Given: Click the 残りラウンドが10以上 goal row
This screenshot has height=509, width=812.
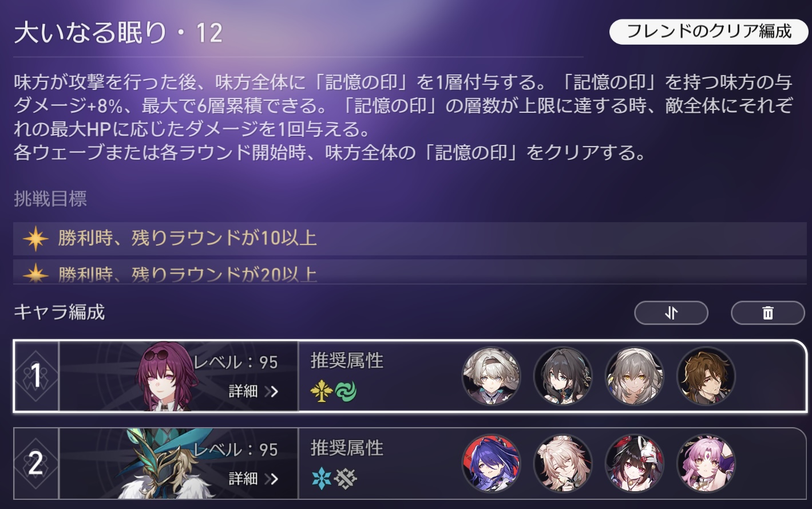Looking at the screenshot, I should 410,238.
